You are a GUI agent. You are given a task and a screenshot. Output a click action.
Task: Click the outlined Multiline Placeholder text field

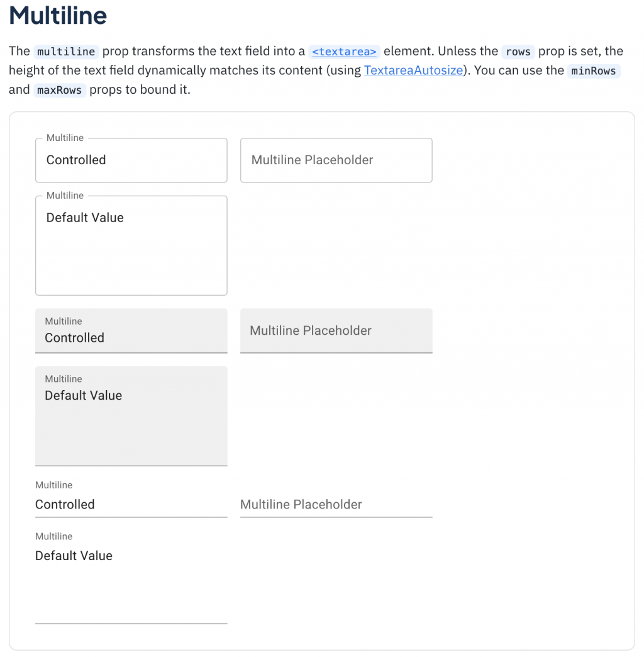point(336,160)
